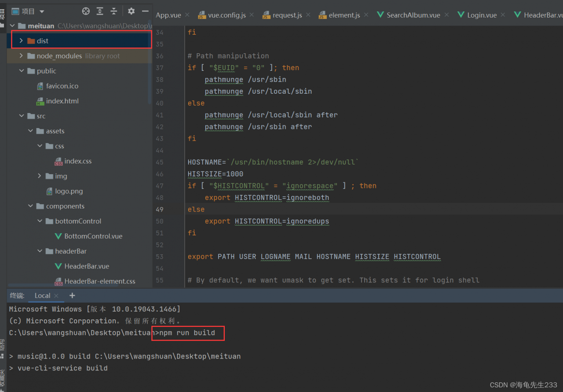Close the Local terminal tab
This screenshot has height=392, width=563.
coord(56,296)
